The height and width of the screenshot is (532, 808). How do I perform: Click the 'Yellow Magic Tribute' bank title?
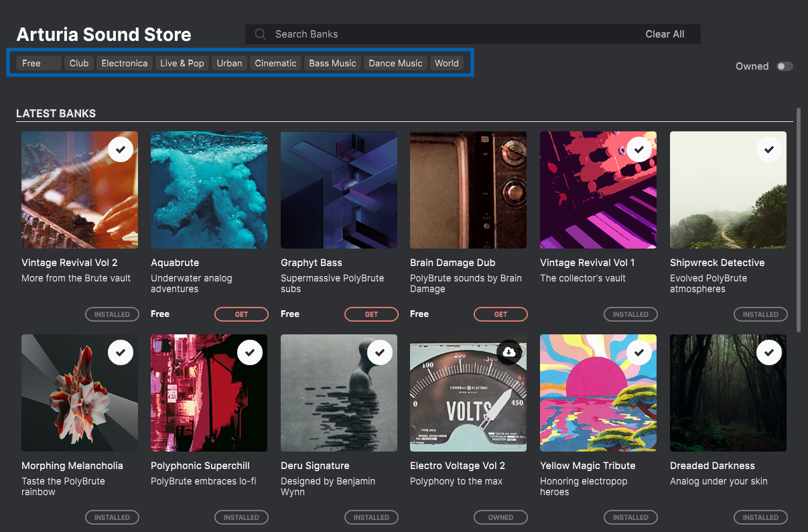[588, 466]
